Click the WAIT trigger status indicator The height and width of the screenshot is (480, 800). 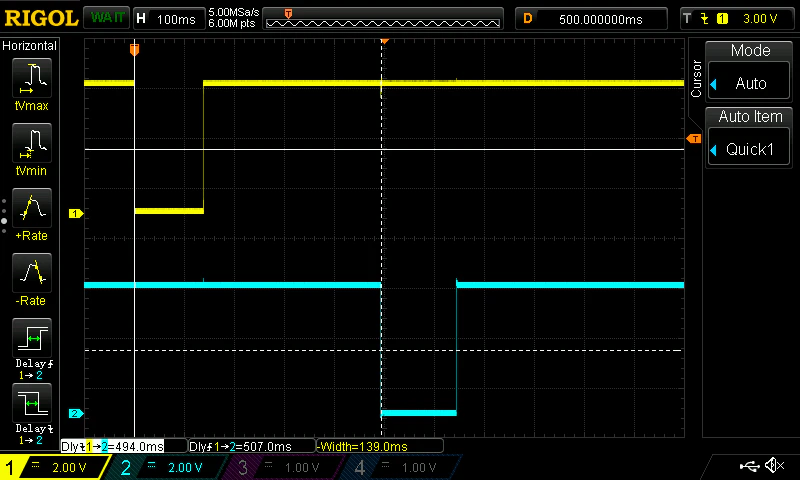pyautogui.click(x=107, y=18)
